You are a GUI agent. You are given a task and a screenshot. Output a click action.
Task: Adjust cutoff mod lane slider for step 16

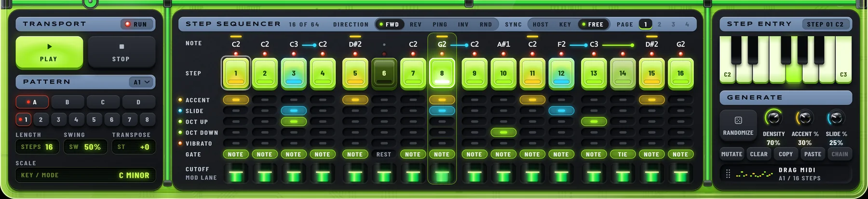[x=681, y=173]
